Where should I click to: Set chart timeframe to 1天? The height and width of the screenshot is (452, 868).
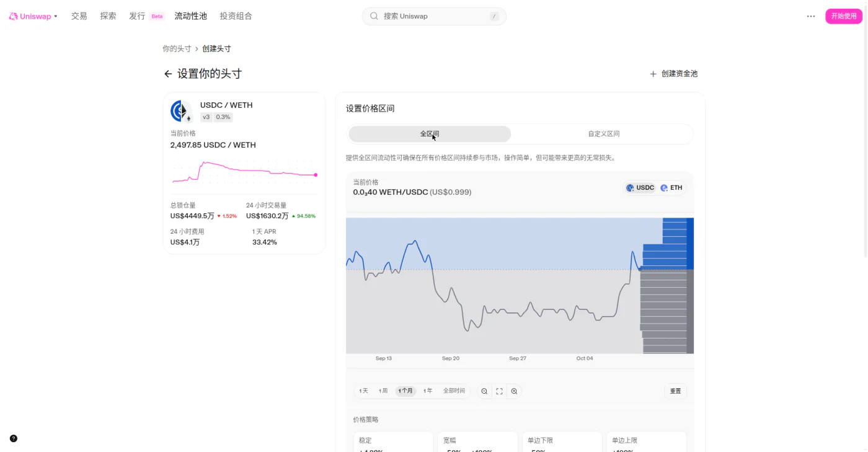[364, 391]
